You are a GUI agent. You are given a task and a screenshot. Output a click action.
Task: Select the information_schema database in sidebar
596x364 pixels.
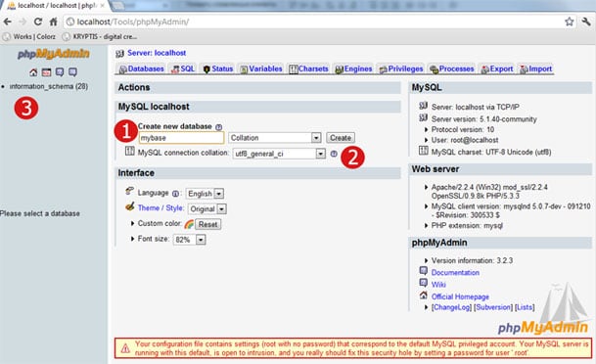49,87
